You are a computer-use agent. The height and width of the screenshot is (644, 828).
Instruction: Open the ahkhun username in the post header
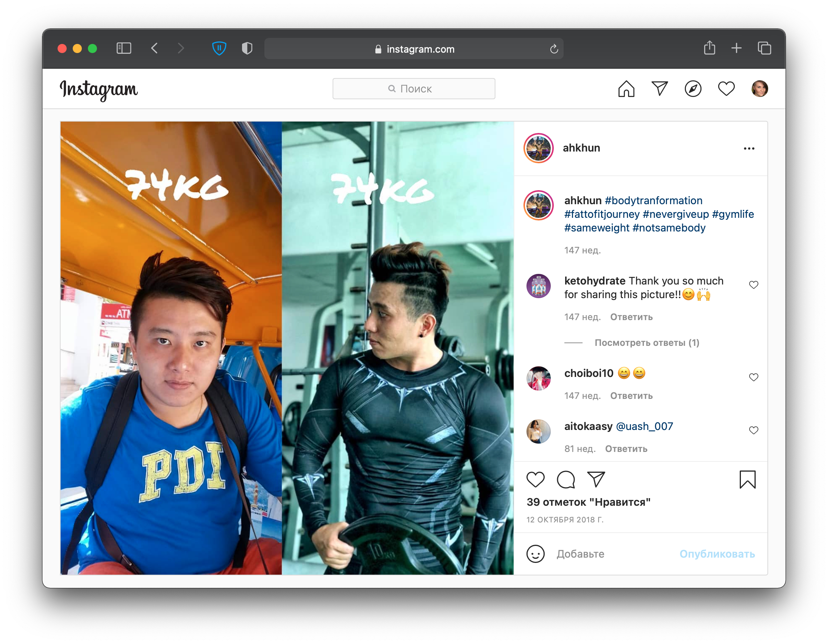pyautogui.click(x=581, y=148)
